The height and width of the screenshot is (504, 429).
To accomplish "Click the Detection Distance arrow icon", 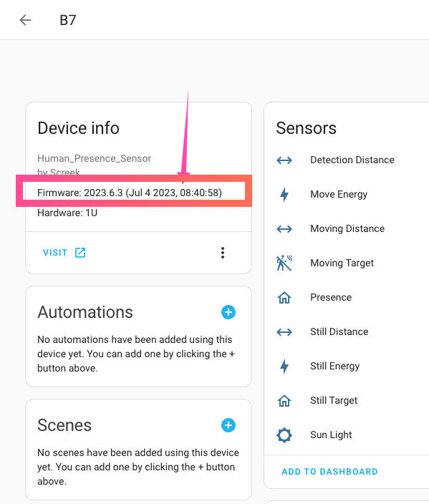I will (284, 160).
